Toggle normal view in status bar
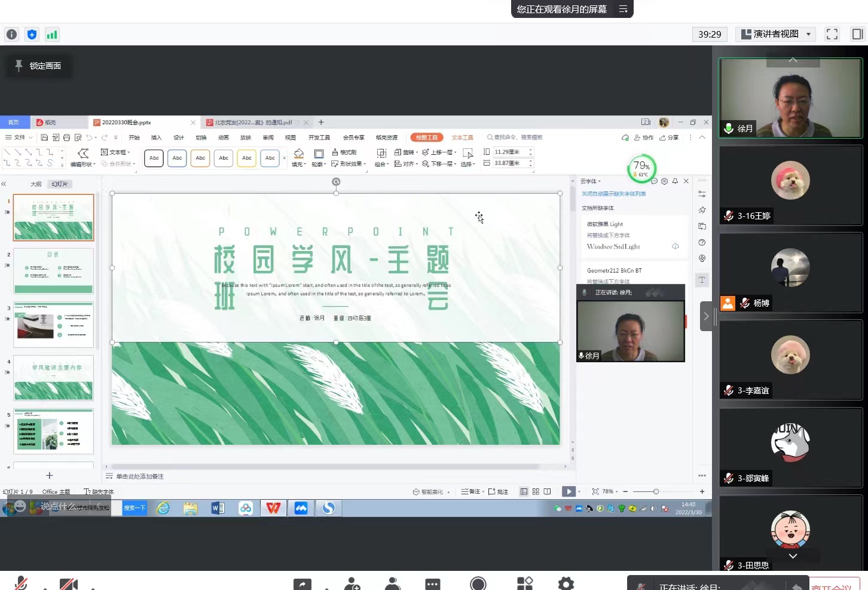This screenshot has height=590, width=868. (x=524, y=491)
